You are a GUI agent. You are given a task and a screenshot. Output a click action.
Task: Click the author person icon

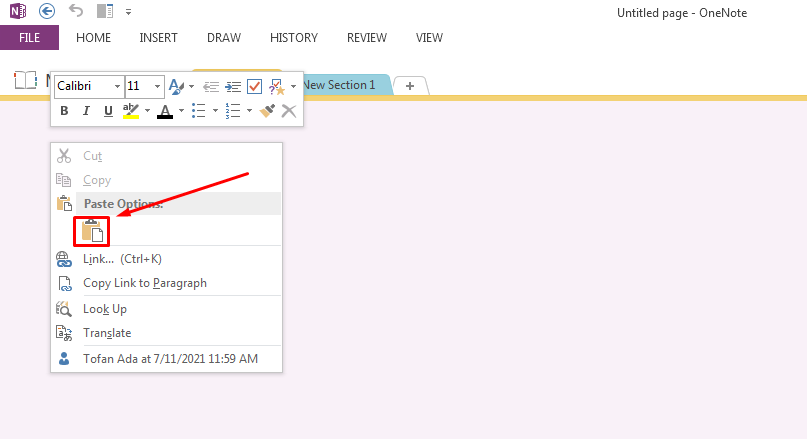click(x=64, y=359)
